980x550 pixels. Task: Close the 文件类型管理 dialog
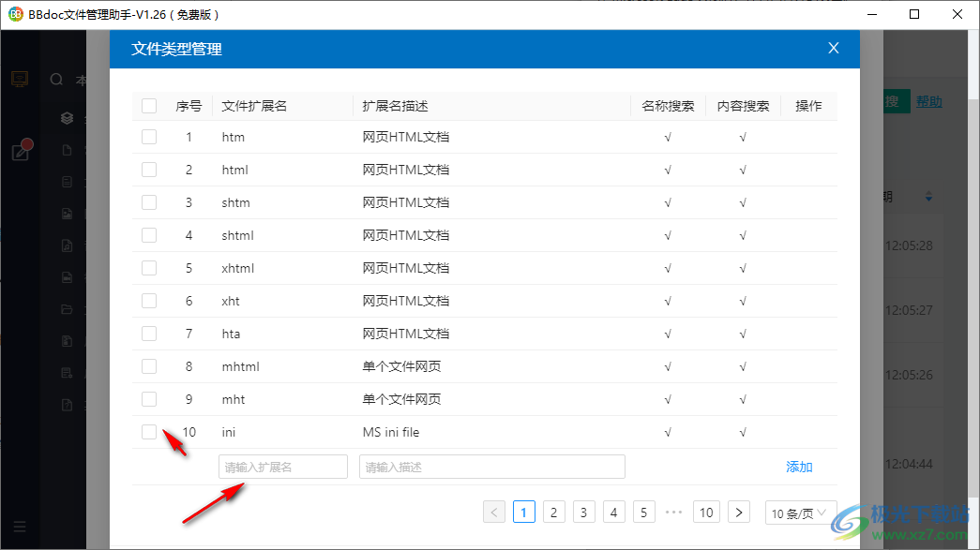tap(833, 48)
